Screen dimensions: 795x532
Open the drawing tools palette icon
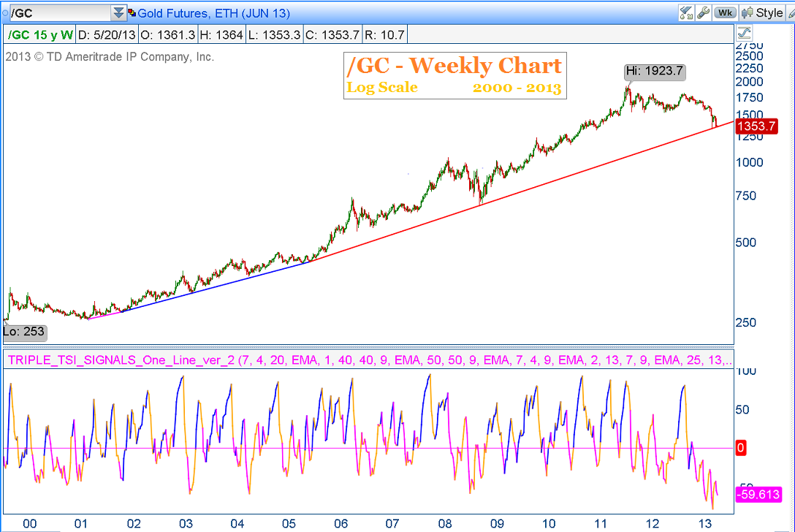click(686, 12)
